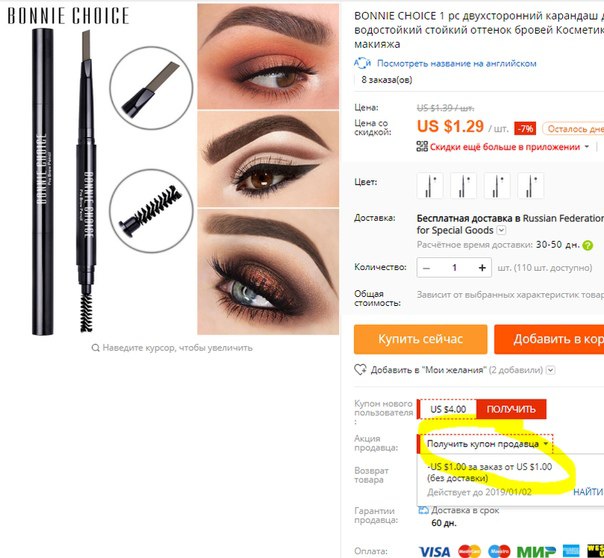Decrease quantity with the minus button
Image resolution: width=604 pixels, height=558 pixels.
click(x=426, y=268)
